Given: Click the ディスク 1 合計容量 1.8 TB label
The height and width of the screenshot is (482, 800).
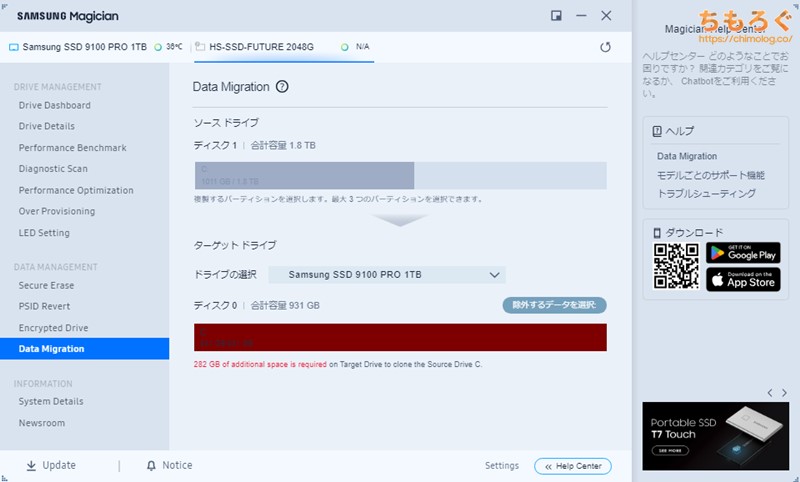Looking at the screenshot, I should coord(254,145).
